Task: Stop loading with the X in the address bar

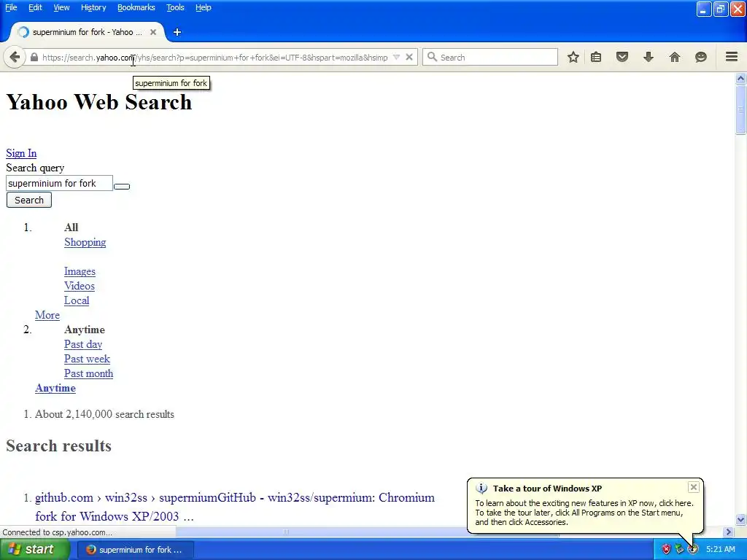Action: (x=409, y=57)
